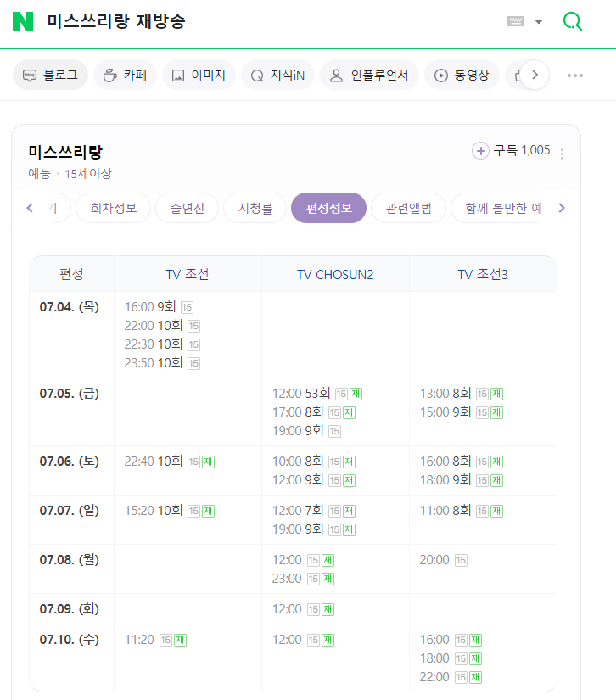The image size is (616, 700).
Task: Select the 출연진 tab
Action: coord(187,208)
